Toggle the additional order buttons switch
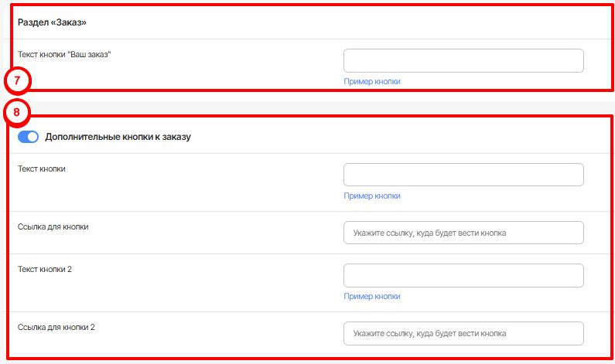This screenshot has height=364, width=615. [28, 137]
